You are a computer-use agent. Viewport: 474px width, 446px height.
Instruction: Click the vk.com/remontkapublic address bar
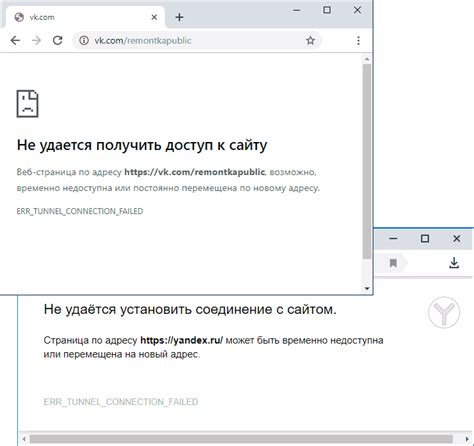coord(197,41)
